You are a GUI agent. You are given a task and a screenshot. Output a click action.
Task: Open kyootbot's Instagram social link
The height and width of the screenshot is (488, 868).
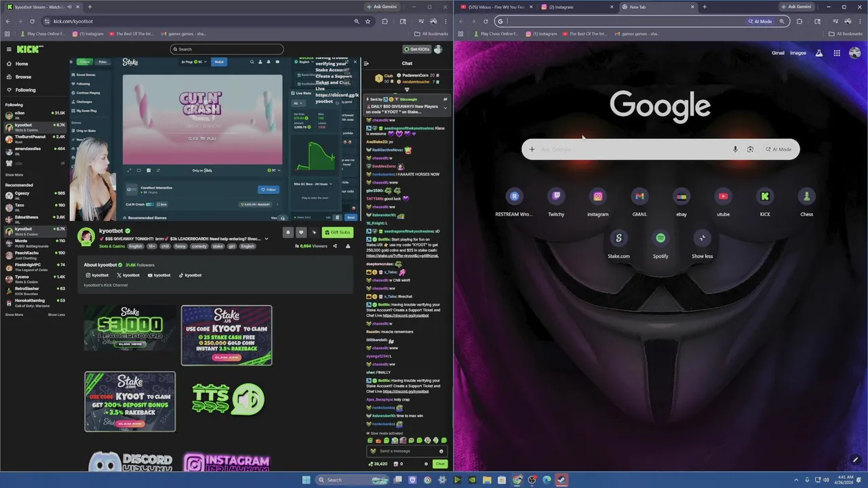coord(97,275)
